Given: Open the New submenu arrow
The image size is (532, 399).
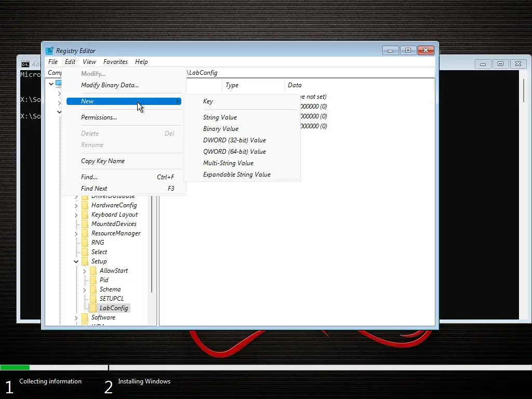Looking at the screenshot, I should [x=177, y=101].
